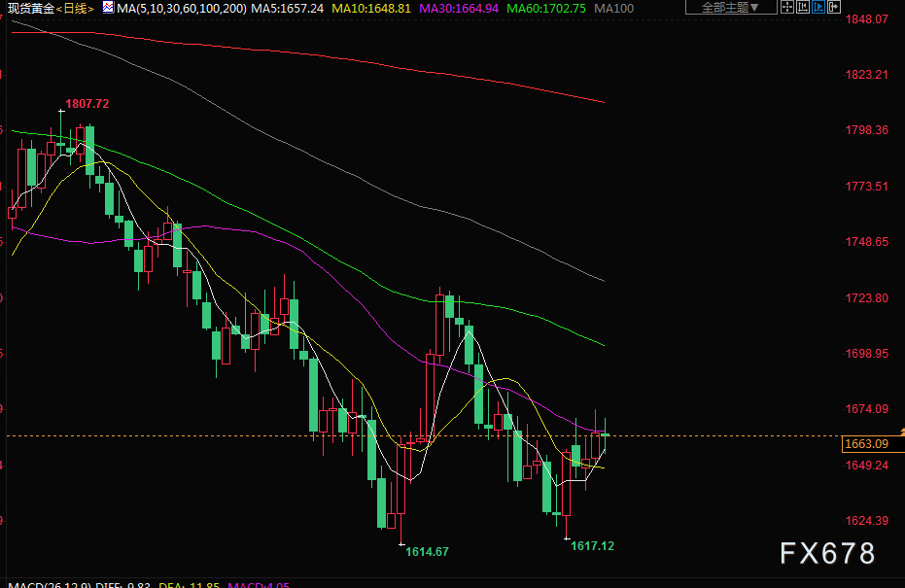905x588 pixels.
Task: Click the gray MA100 legend label
Action: pos(613,8)
